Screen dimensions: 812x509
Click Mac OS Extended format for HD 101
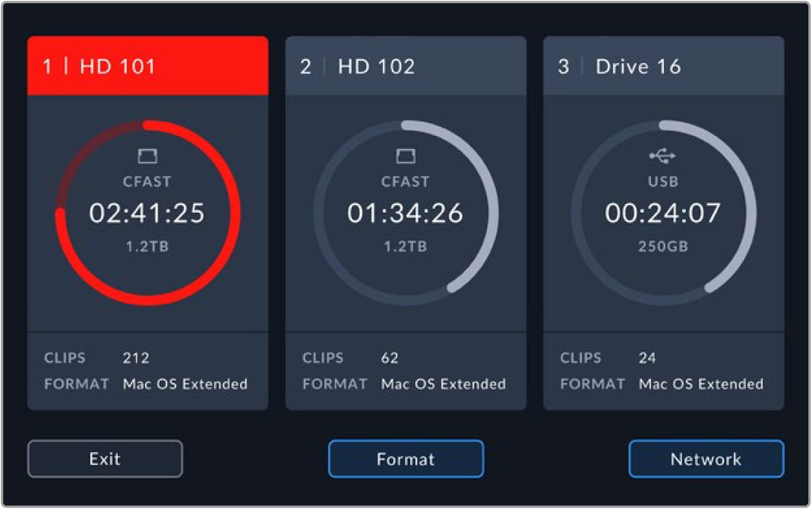[x=185, y=384]
